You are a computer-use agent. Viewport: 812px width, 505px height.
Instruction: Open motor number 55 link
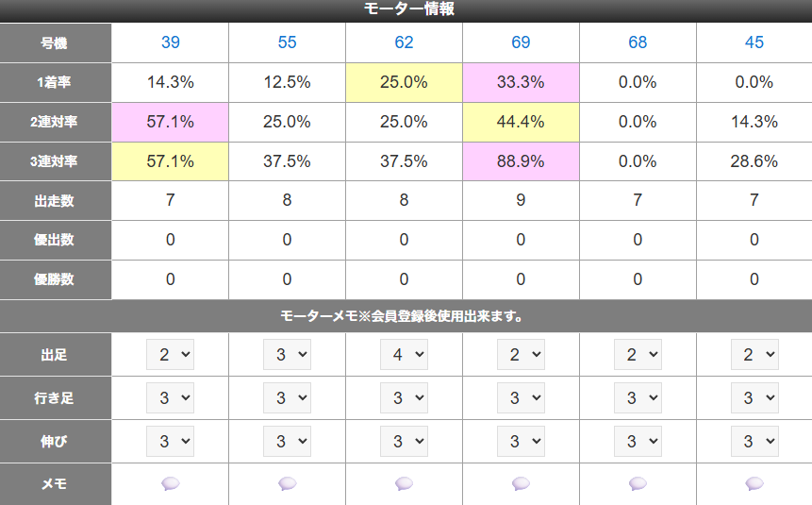coord(288,42)
